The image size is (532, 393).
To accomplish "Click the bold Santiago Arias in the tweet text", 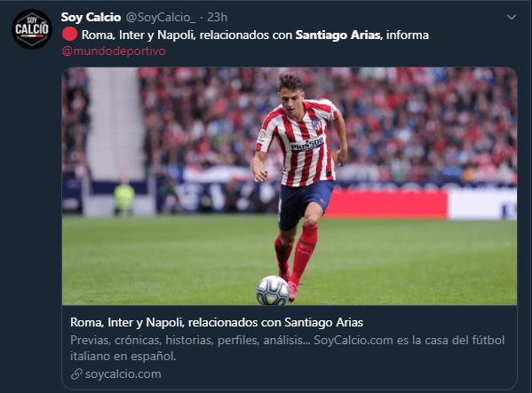I will 337,35.
